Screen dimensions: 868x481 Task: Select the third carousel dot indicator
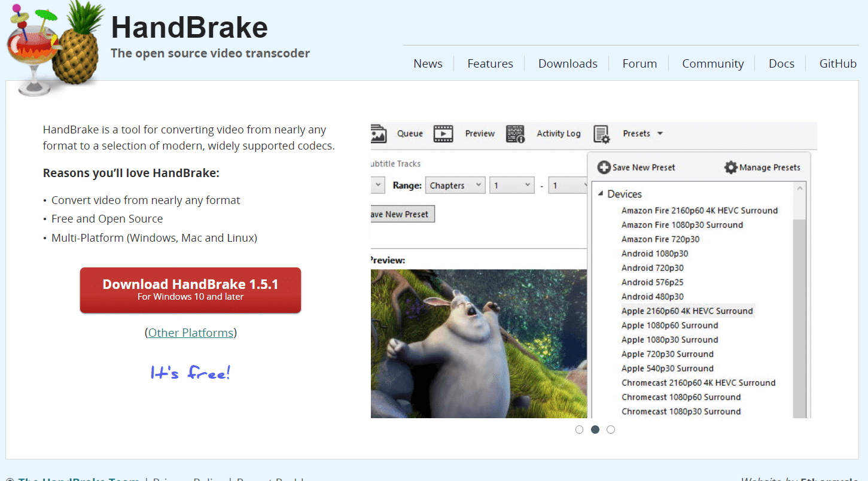(611, 430)
